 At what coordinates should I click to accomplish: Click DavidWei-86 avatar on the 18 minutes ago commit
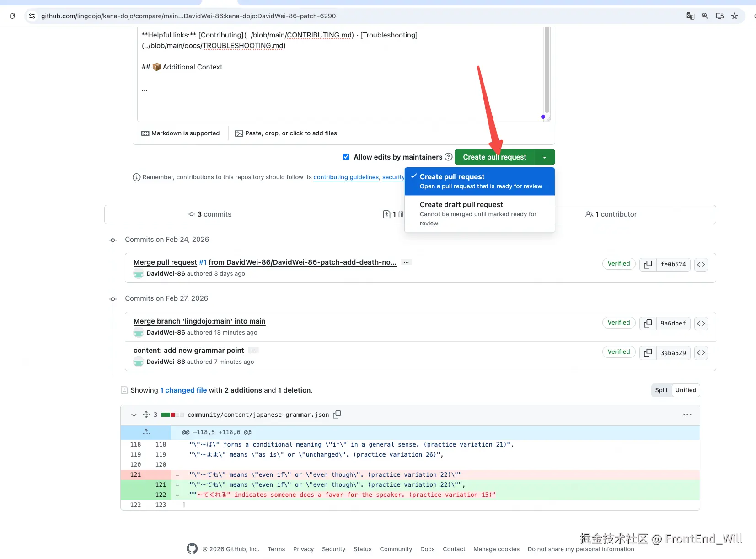point(139,333)
